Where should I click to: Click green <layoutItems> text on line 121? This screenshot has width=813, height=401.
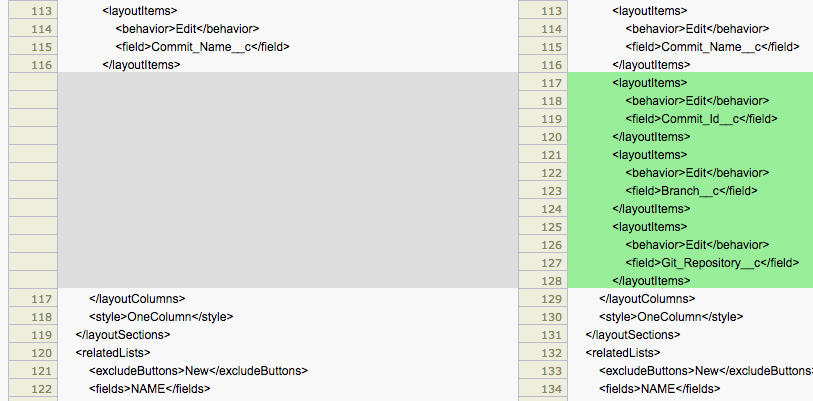pos(650,155)
